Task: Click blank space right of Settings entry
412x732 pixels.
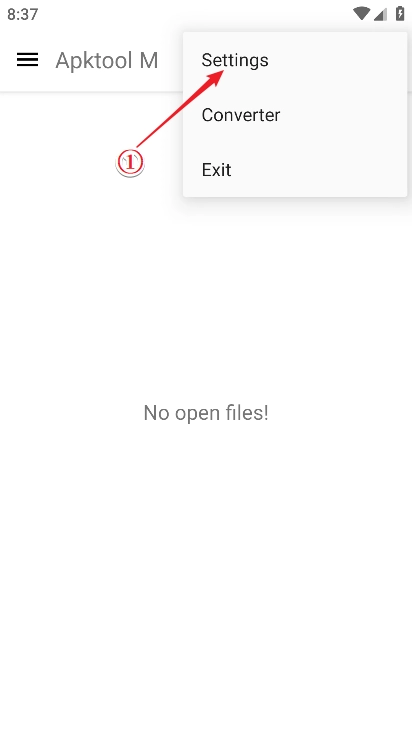Action: coord(337,60)
